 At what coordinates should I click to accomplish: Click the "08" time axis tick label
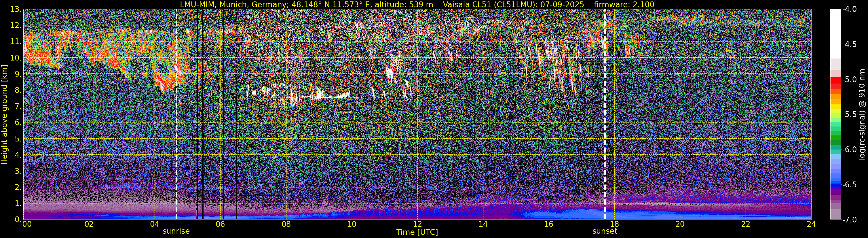pos(286,224)
